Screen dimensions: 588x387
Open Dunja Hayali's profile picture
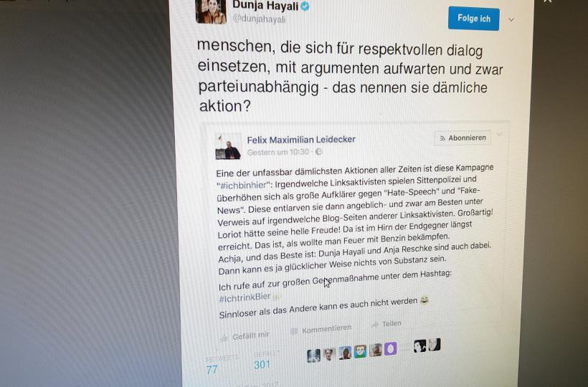click(x=211, y=11)
